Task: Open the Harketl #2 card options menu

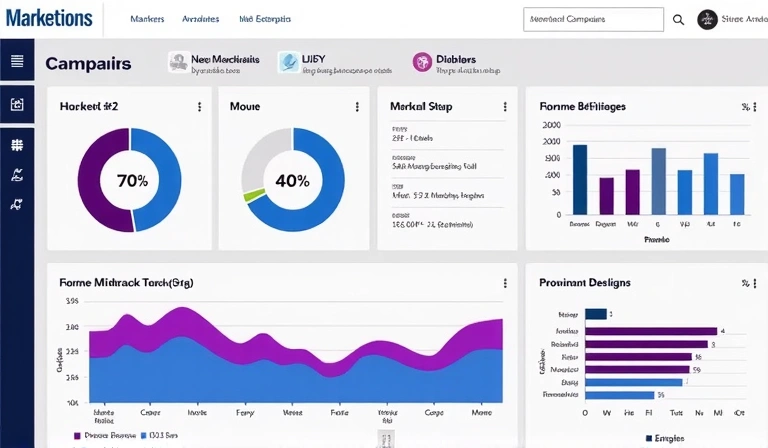Action: pos(199,107)
